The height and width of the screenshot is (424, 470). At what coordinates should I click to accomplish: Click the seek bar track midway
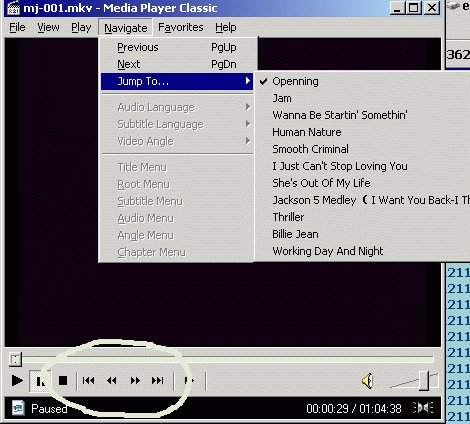(x=221, y=359)
